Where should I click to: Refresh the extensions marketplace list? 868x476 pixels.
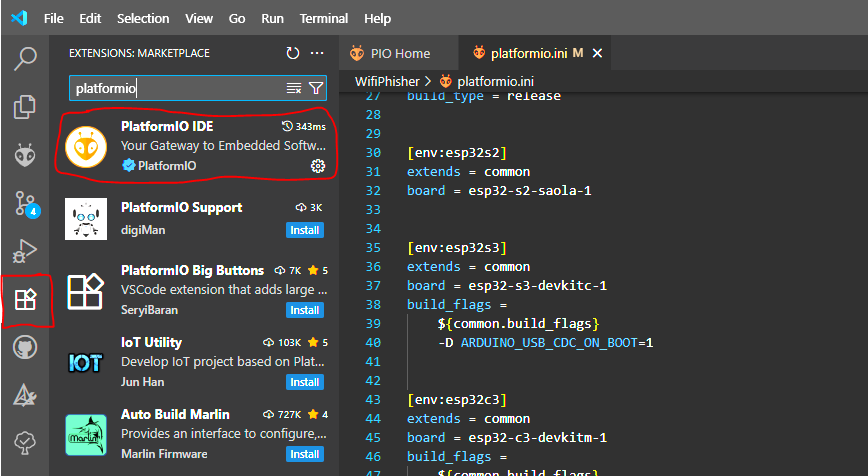293,53
